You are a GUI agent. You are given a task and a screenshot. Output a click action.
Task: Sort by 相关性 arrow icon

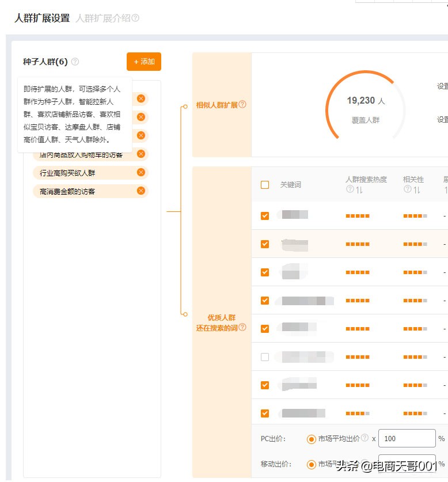(x=417, y=190)
